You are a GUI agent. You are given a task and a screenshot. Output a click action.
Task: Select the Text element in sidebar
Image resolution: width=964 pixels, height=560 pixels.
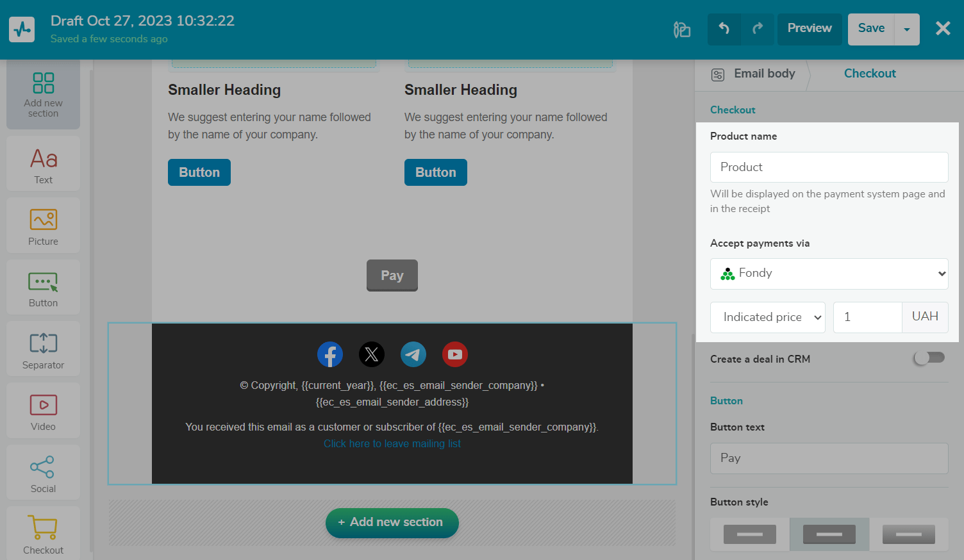43,163
